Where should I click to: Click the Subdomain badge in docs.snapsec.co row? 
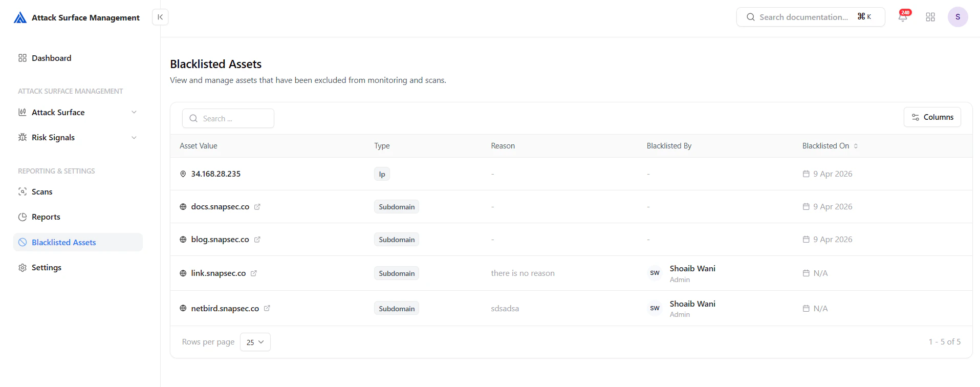point(397,207)
